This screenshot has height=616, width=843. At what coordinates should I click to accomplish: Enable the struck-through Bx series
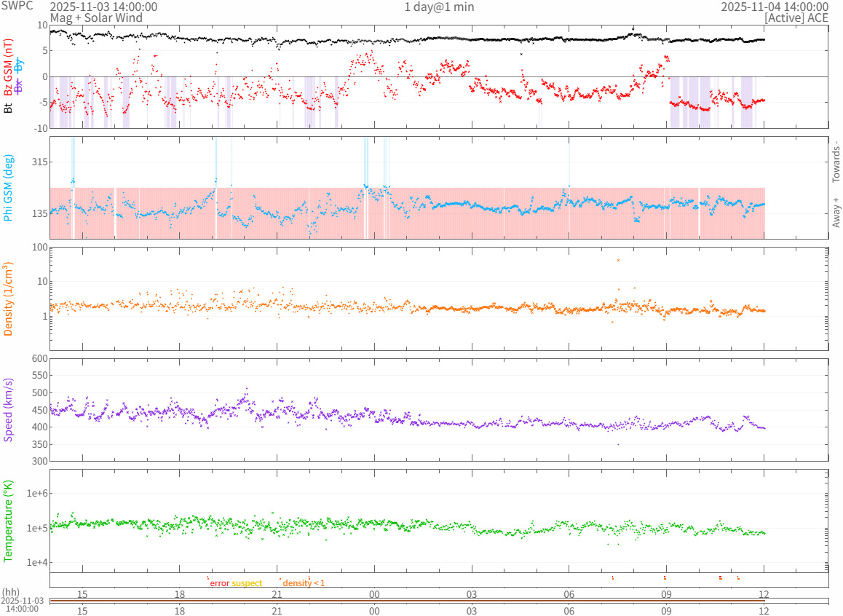click(x=19, y=85)
